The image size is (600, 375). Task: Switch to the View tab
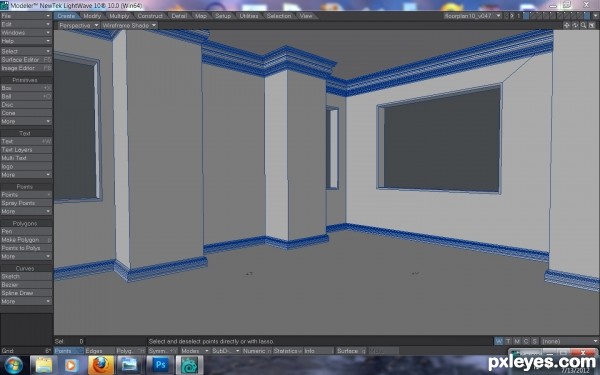point(306,16)
